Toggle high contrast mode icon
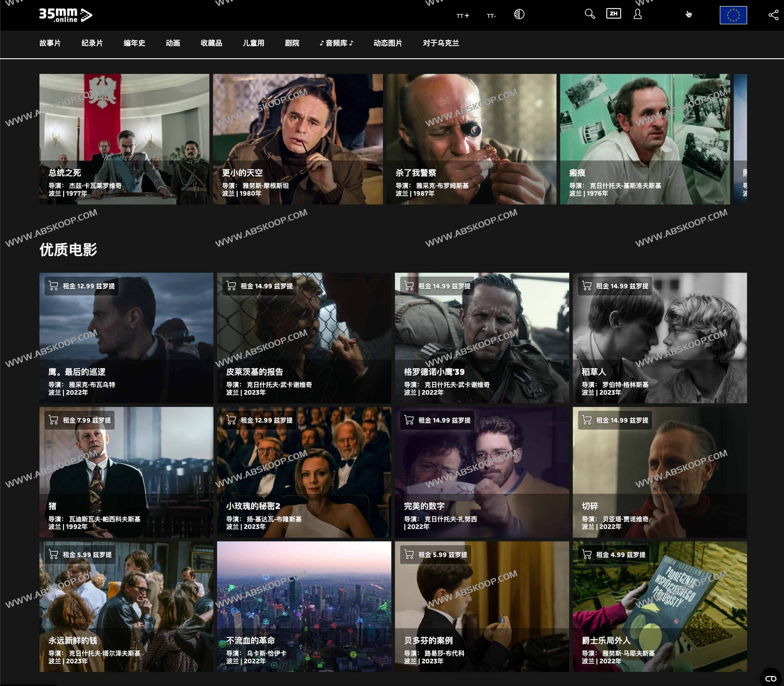The image size is (784, 686). click(519, 15)
